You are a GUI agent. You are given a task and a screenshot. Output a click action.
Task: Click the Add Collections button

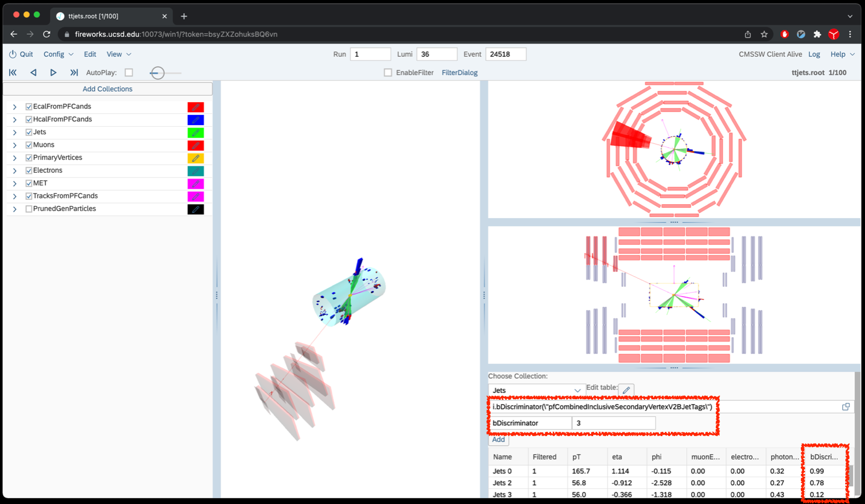(x=108, y=89)
